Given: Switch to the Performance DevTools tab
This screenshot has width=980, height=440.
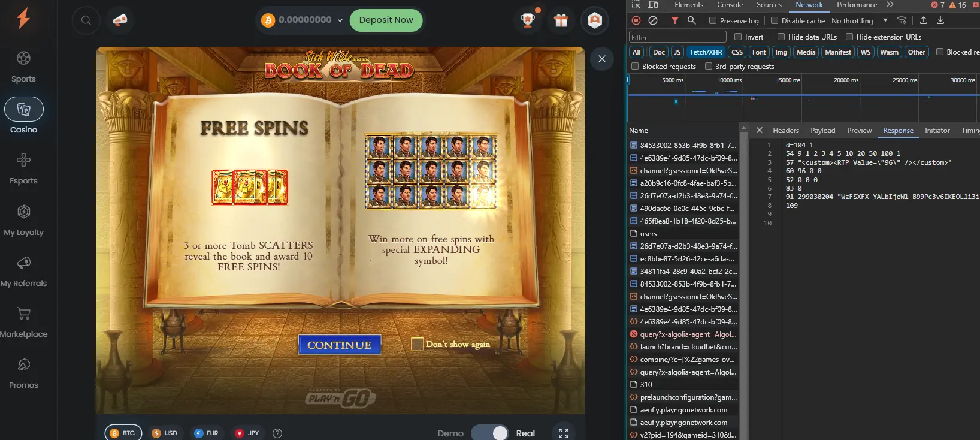Looking at the screenshot, I should click(x=857, y=5).
